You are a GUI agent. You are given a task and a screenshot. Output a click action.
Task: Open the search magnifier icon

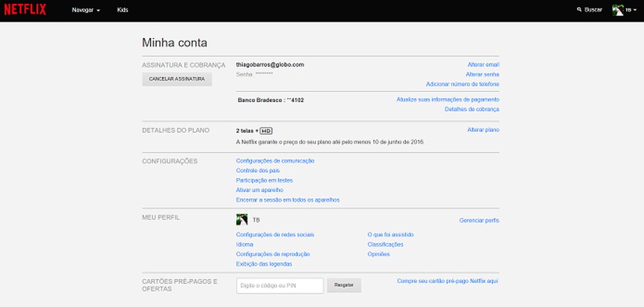(579, 10)
